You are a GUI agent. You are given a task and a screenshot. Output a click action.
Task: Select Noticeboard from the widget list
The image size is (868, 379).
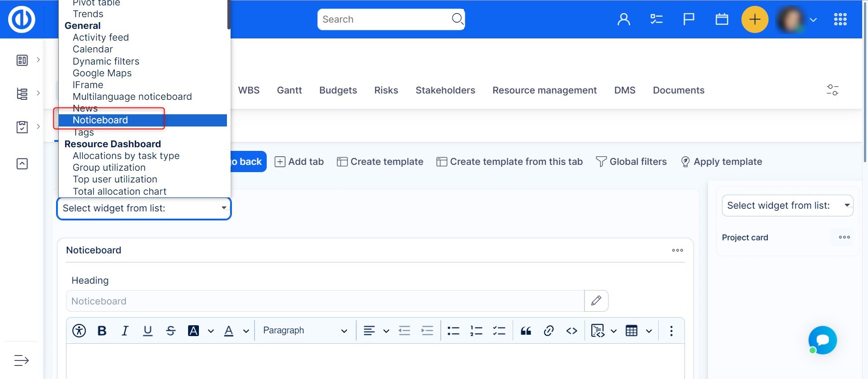[x=100, y=120]
